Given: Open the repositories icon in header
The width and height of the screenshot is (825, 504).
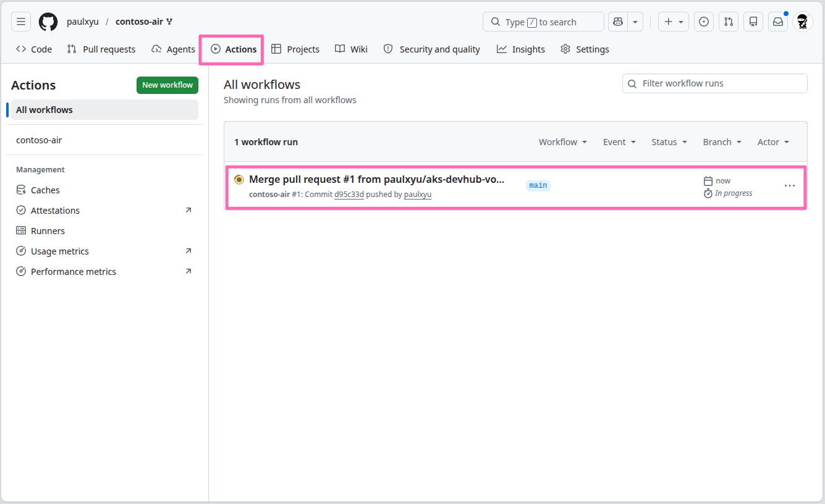Looking at the screenshot, I should tap(753, 22).
